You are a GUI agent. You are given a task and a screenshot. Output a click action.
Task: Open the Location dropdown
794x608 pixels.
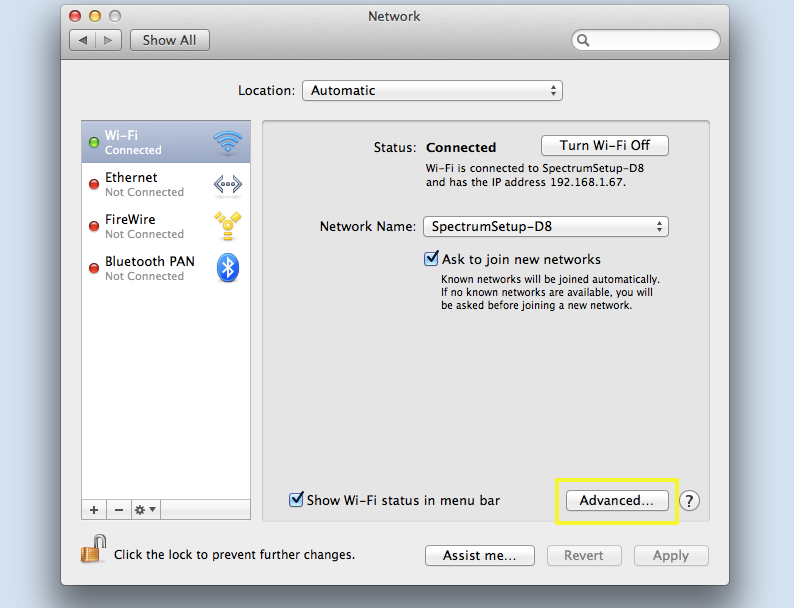point(432,91)
